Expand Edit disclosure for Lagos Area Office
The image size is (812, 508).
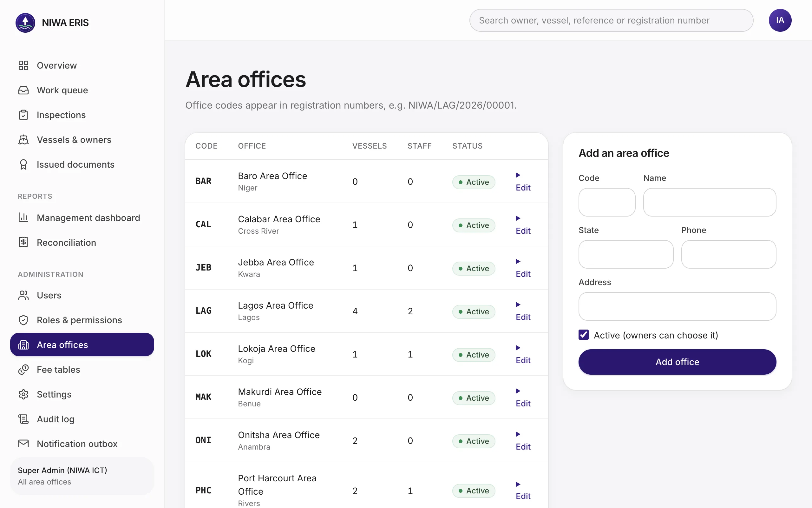pyautogui.click(x=523, y=311)
